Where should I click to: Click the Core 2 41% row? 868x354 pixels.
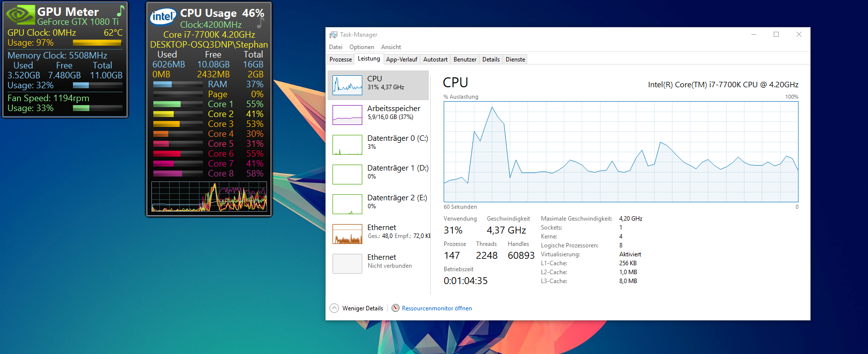208,114
